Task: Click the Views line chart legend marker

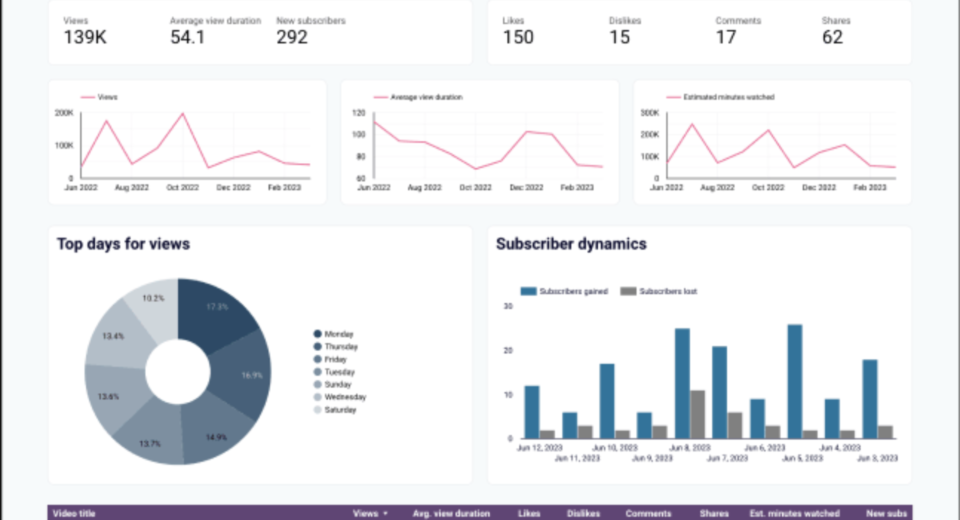Action: [x=87, y=97]
